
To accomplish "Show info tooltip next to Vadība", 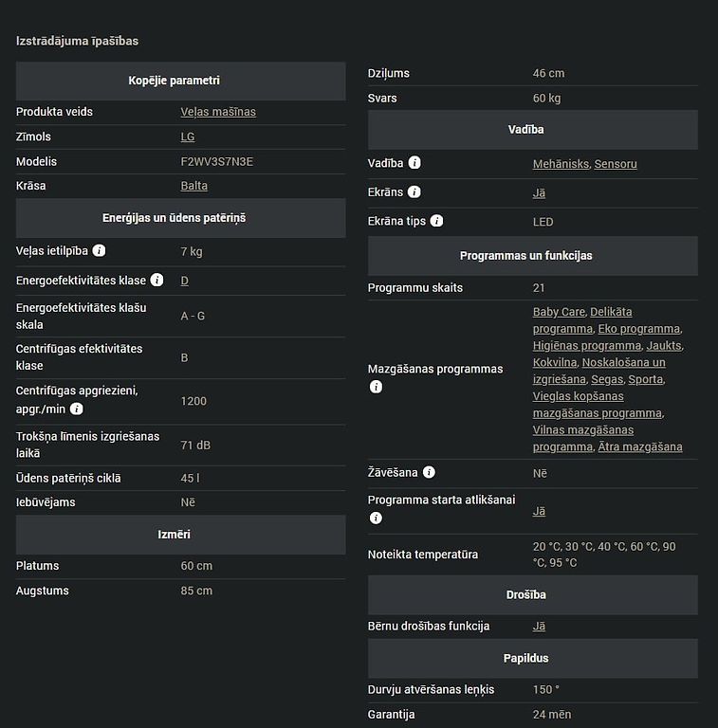I will click(x=414, y=163).
